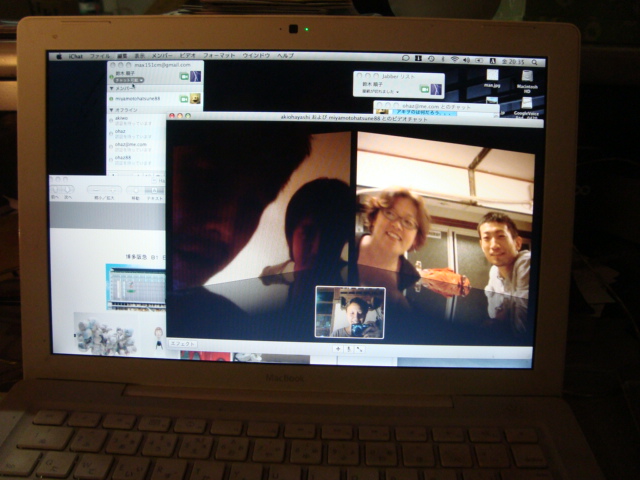Open Macintosh HD on desktop
This screenshot has height=480, width=640.
pyautogui.click(x=527, y=81)
